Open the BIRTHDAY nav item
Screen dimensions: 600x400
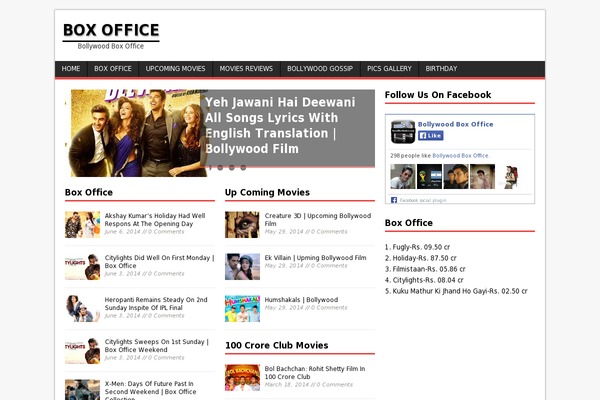[x=441, y=69]
